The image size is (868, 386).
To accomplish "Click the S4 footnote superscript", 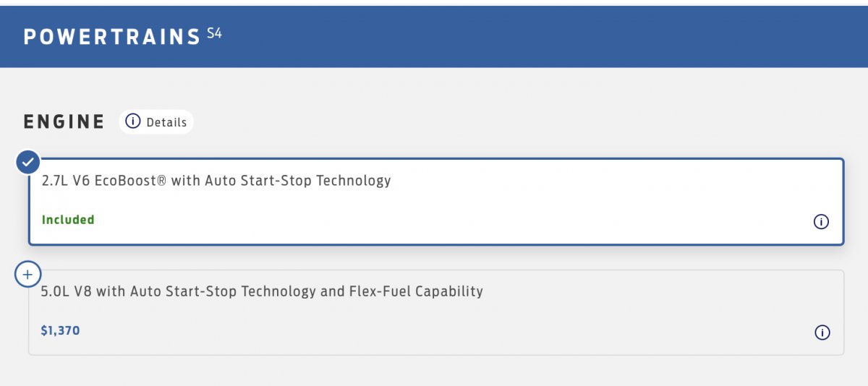I will tap(214, 33).
